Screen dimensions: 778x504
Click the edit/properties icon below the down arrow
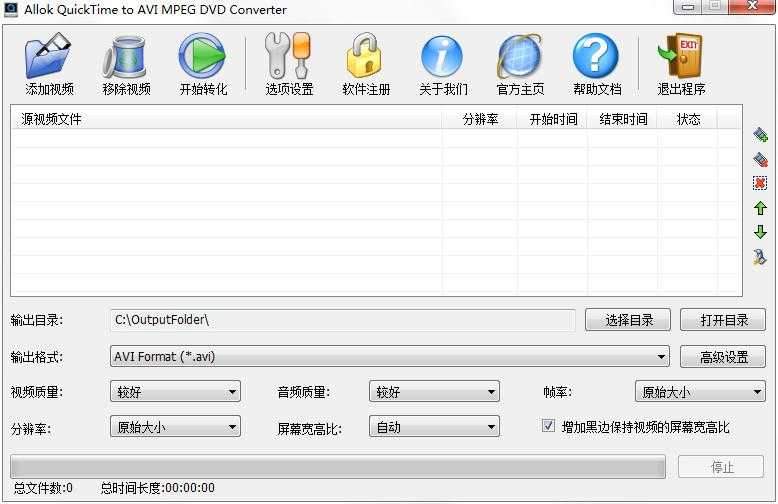pos(760,256)
